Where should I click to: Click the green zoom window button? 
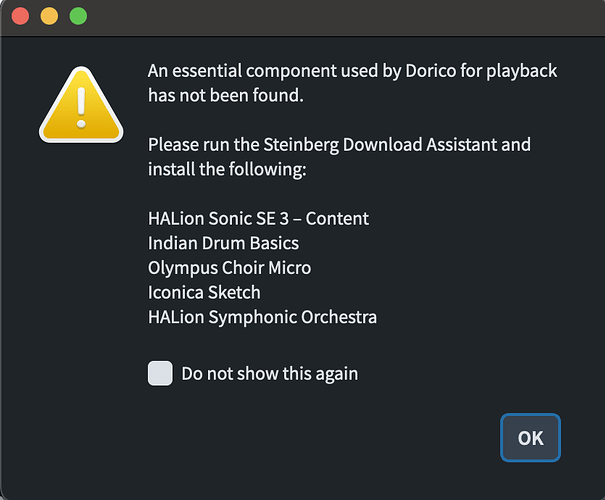tap(77, 16)
